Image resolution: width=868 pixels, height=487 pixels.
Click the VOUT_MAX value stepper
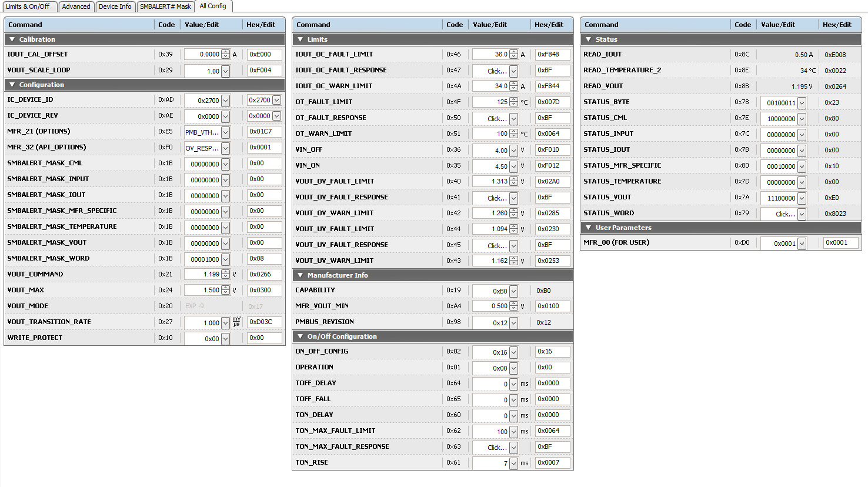[x=225, y=290]
